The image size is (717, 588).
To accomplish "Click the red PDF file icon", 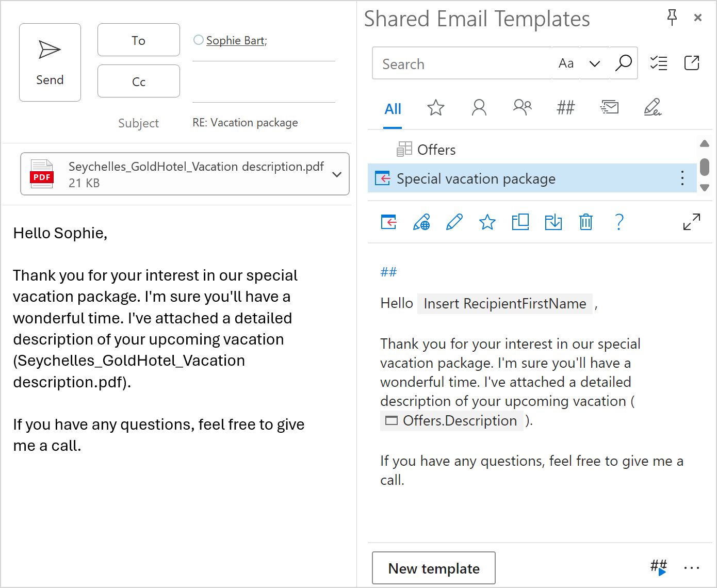I will tap(42, 174).
